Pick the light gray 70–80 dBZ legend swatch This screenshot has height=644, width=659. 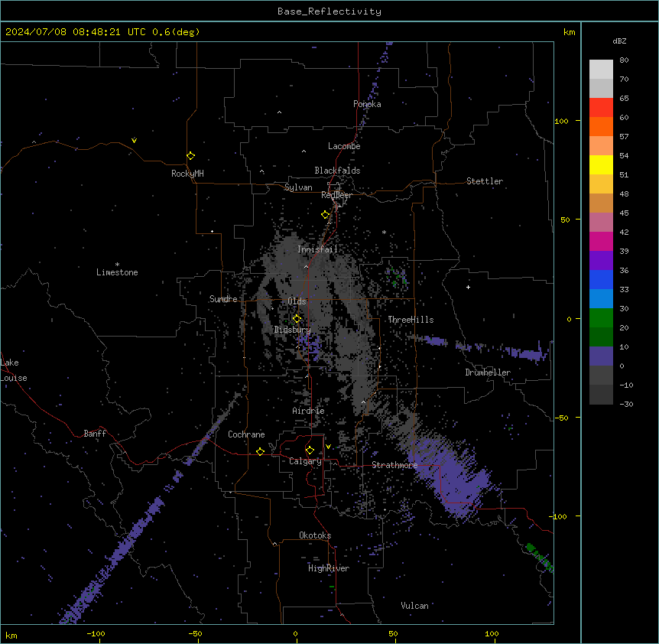click(x=601, y=70)
